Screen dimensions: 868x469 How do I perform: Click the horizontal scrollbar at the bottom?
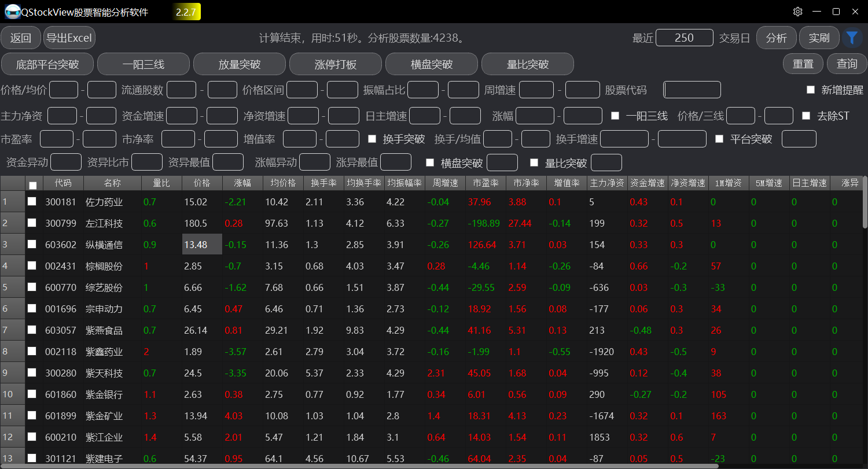point(359,466)
